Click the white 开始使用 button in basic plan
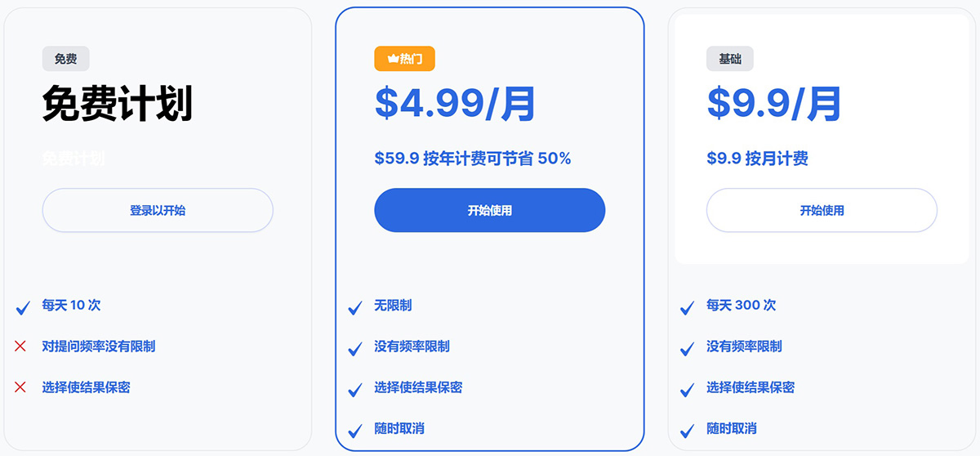Screen dimensions: 980x456 pyautogui.click(x=822, y=210)
